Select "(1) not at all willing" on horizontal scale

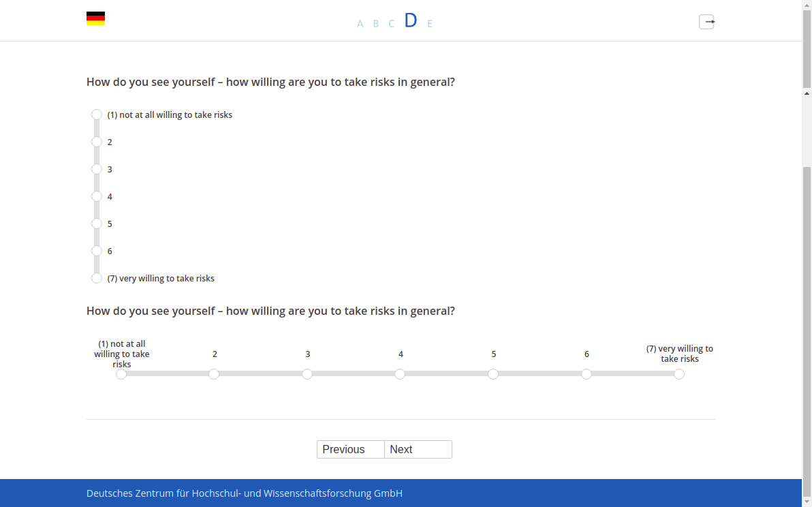click(x=121, y=374)
